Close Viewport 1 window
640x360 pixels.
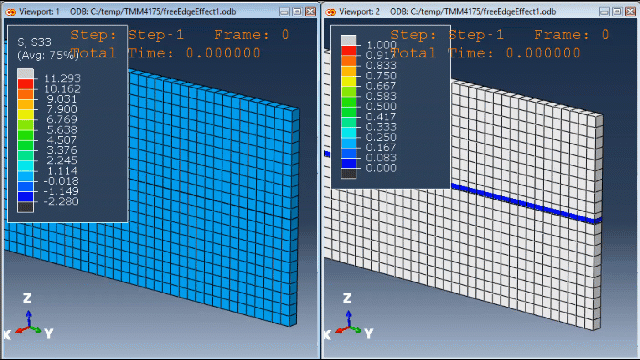[x=311, y=12]
